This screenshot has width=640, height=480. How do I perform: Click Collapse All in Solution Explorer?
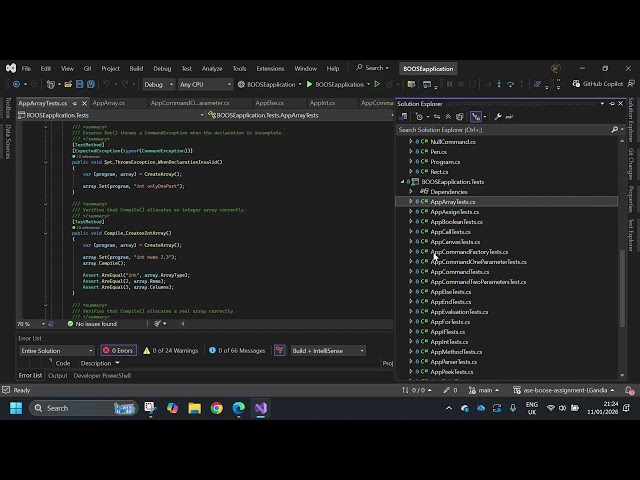[x=448, y=117]
